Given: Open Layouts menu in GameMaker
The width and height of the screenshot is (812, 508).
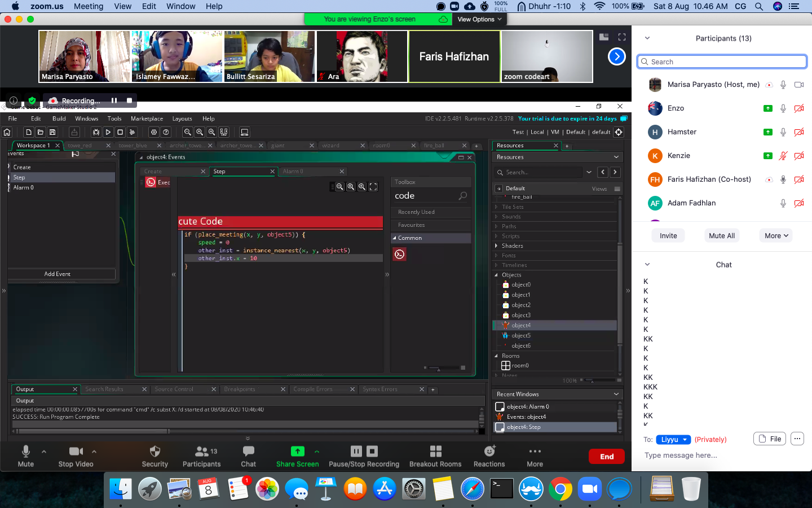Looking at the screenshot, I should coord(182,119).
